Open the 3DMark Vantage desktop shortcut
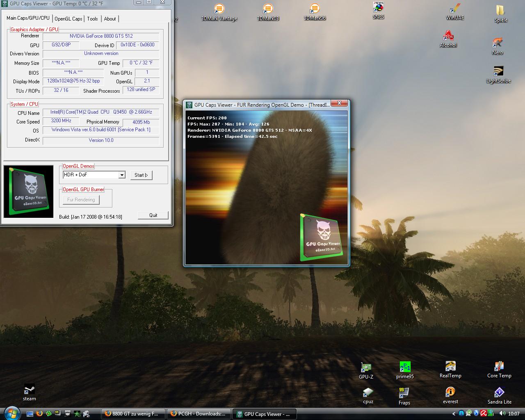This screenshot has width=525, height=420. (219, 12)
